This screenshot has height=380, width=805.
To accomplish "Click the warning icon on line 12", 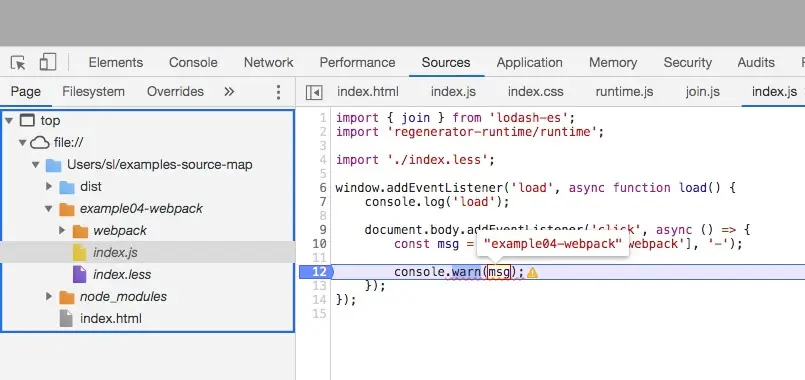I will click(x=532, y=273).
